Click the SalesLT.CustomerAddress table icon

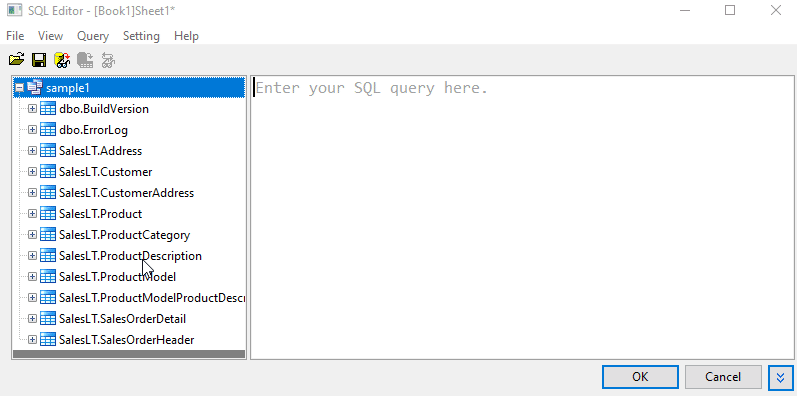[x=48, y=193]
